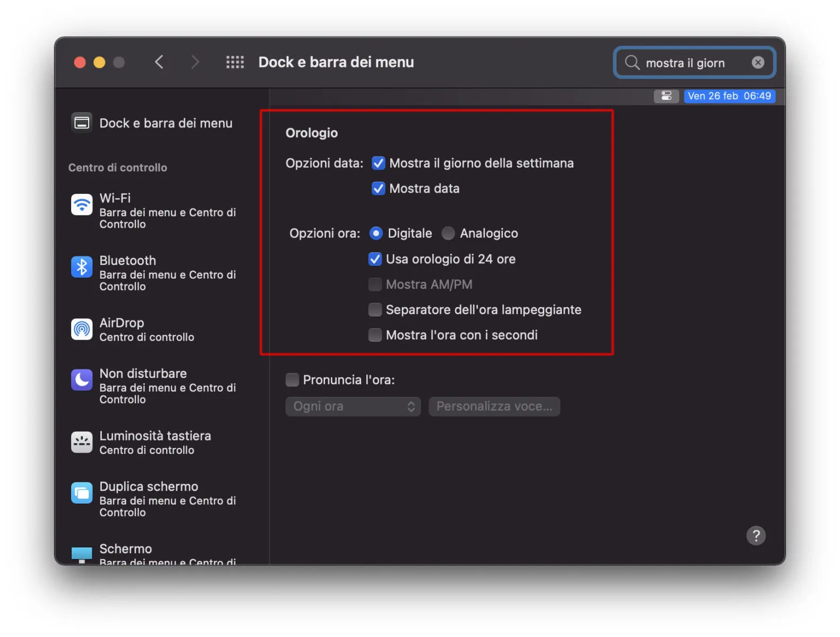
Task: Select the Wi-Fi icon in sidebar
Action: tap(82, 204)
